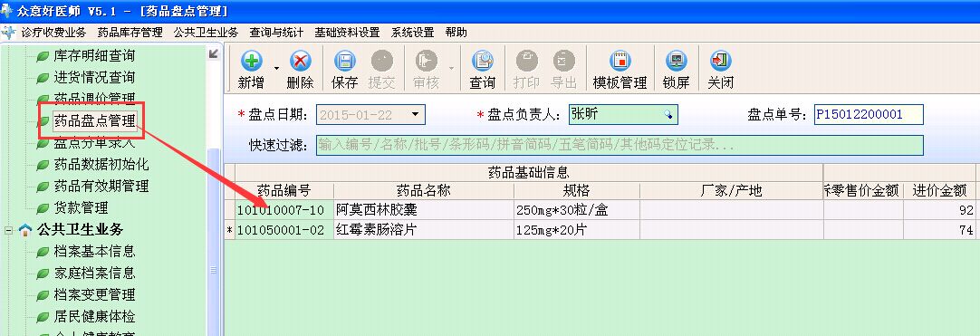Open the 药品库存管理 menu
Image resolution: width=980 pixels, height=336 pixels.
130,33
